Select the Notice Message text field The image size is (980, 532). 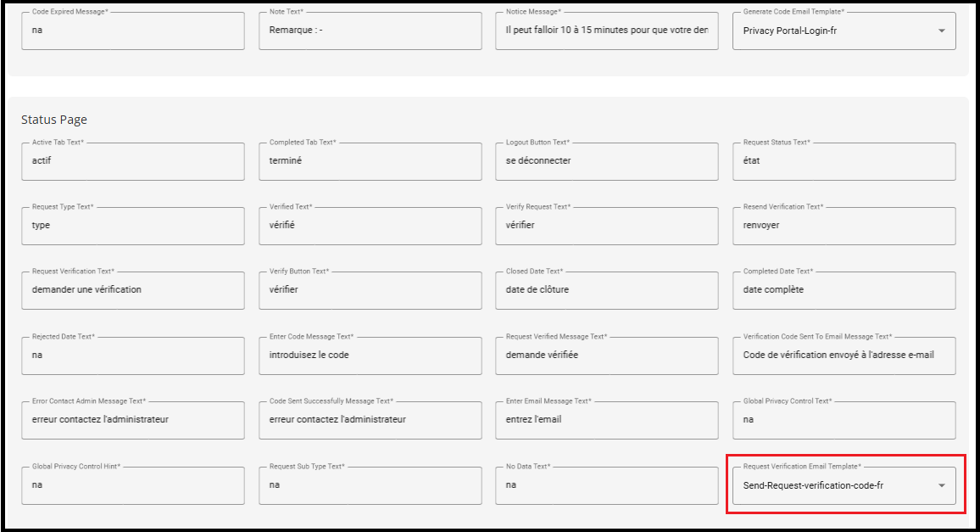[x=606, y=31]
